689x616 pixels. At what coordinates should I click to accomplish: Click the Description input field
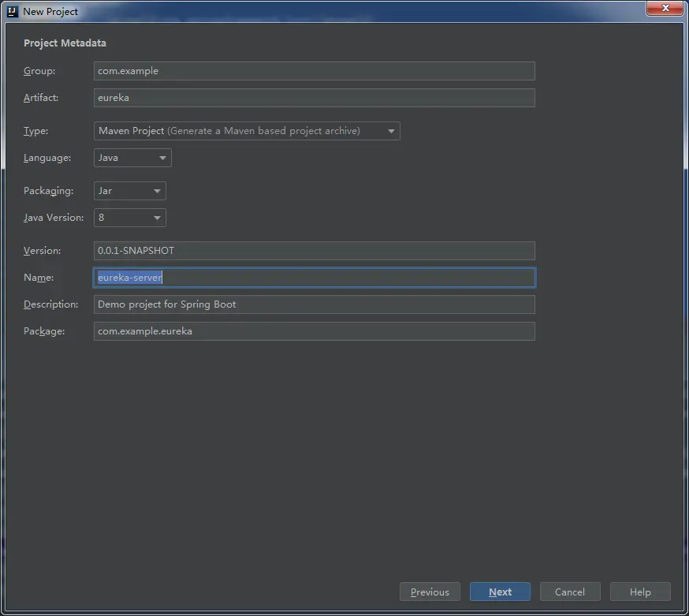315,304
